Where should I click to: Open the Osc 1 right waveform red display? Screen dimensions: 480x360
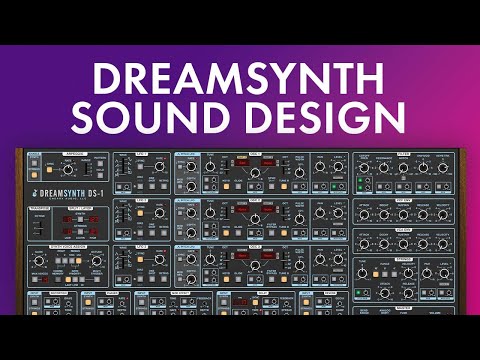click(268, 163)
